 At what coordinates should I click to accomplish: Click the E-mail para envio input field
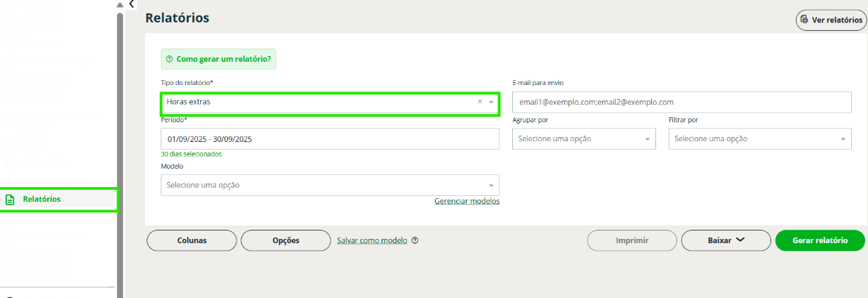[x=681, y=103]
